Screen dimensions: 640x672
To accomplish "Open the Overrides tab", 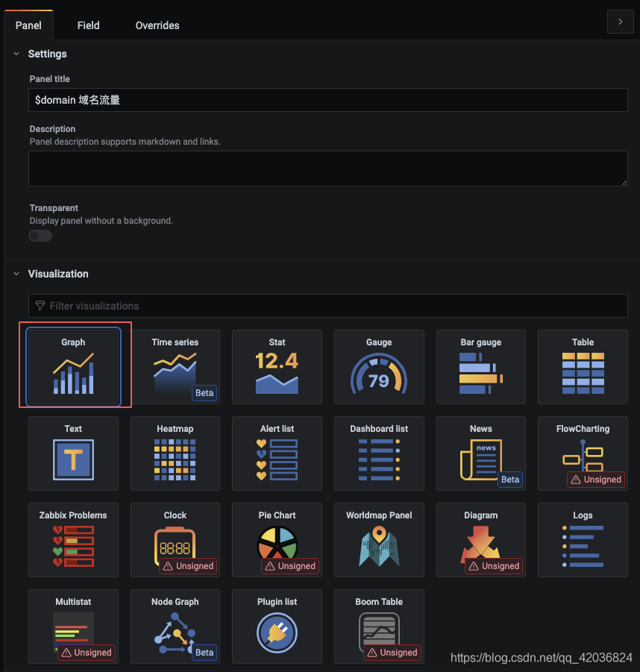I will pos(157,25).
